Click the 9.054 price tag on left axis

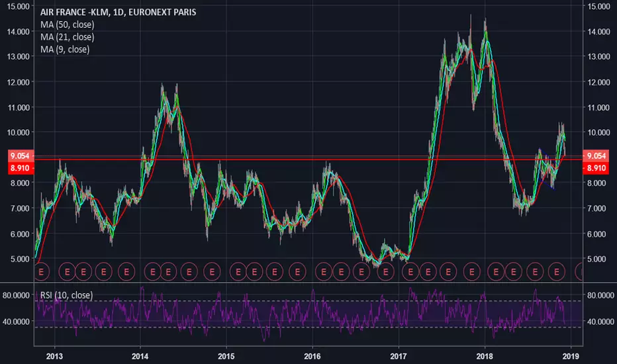tap(20, 156)
